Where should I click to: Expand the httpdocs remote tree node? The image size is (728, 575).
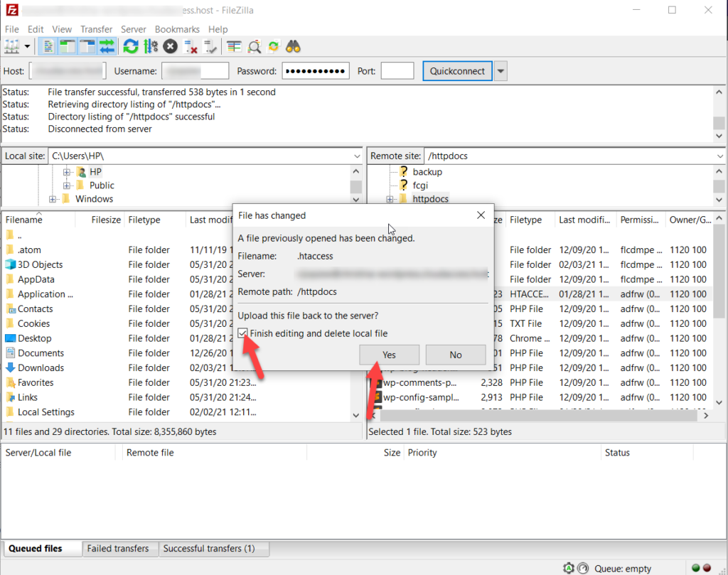coord(390,199)
